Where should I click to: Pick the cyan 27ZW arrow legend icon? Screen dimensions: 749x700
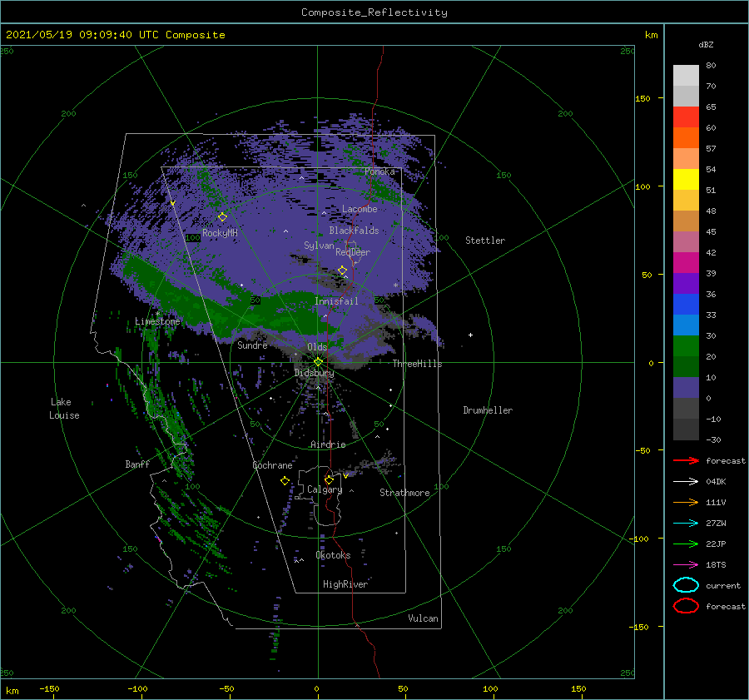686,524
